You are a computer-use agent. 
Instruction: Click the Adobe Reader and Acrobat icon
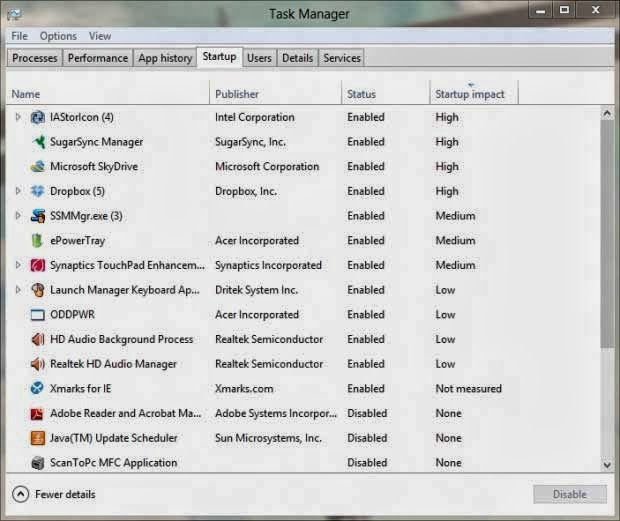(37, 413)
